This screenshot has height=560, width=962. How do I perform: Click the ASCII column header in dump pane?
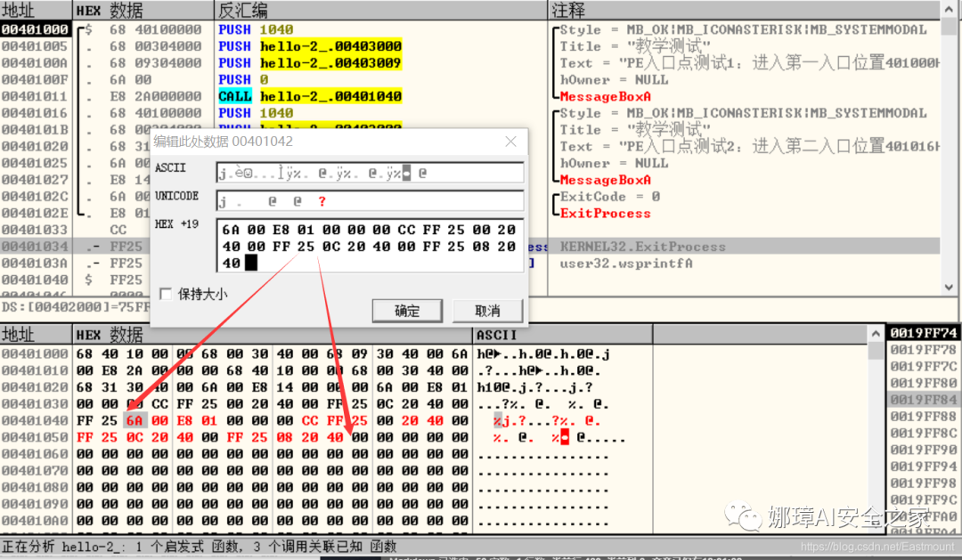coord(562,335)
